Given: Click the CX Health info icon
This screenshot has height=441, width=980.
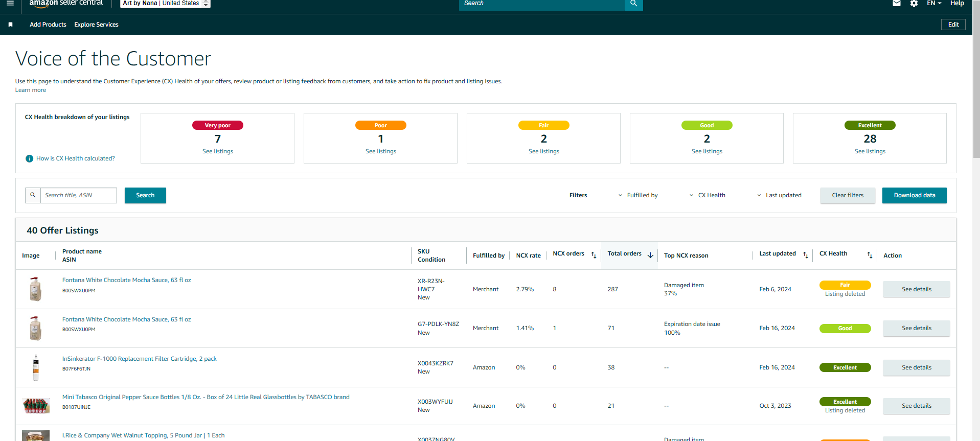Looking at the screenshot, I should tap(30, 159).
